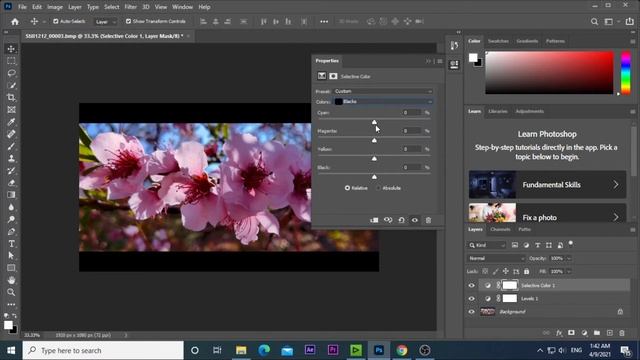Screen dimensions: 640x360
Task: Select the Move tool
Action: coord(11,49)
